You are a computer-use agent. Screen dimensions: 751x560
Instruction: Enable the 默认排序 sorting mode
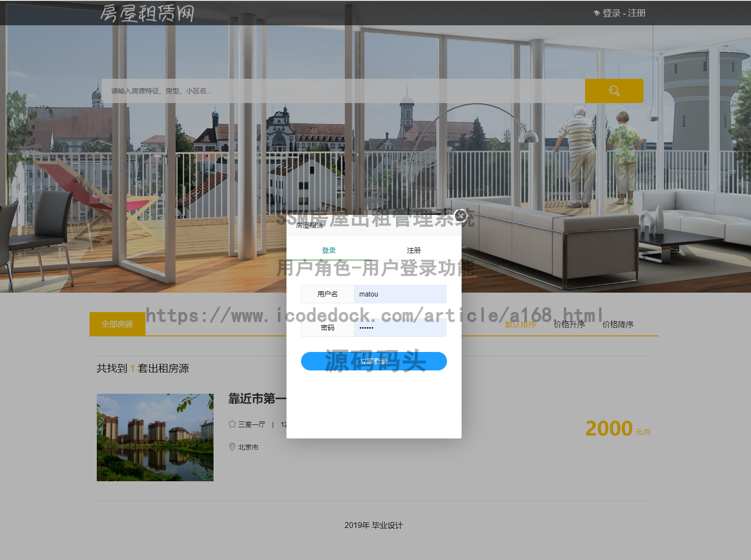pyautogui.click(x=520, y=324)
